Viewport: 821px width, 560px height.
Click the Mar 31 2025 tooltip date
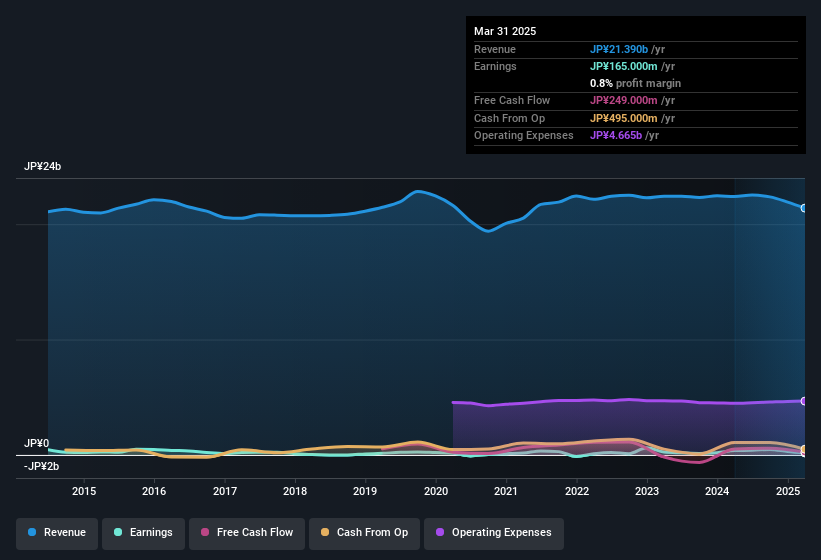click(505, 31)
